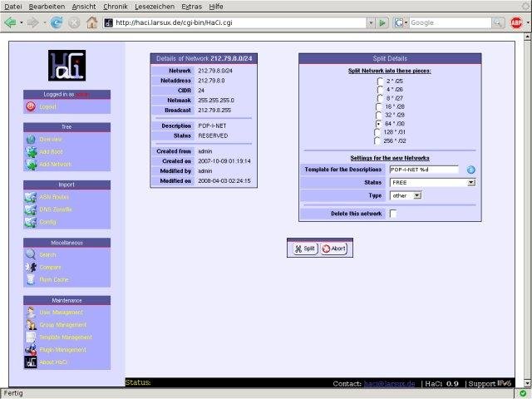This screenshot has width=532, height=399.
Task: Open the Add Network link text
Action: (56, 165)
